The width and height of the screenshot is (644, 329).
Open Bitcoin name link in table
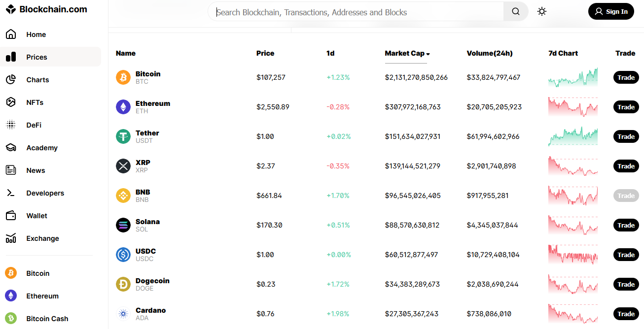148,74
